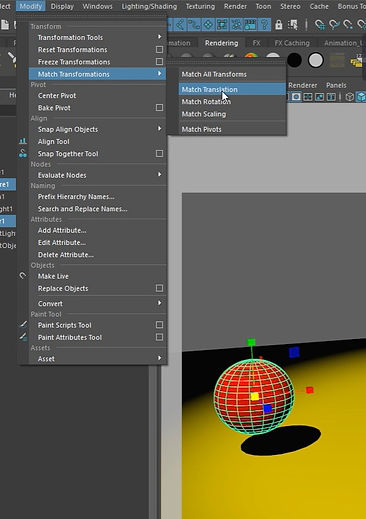Choose Match Translation
The width and height of the screenshot is (366, 519).
pos(232,89)
